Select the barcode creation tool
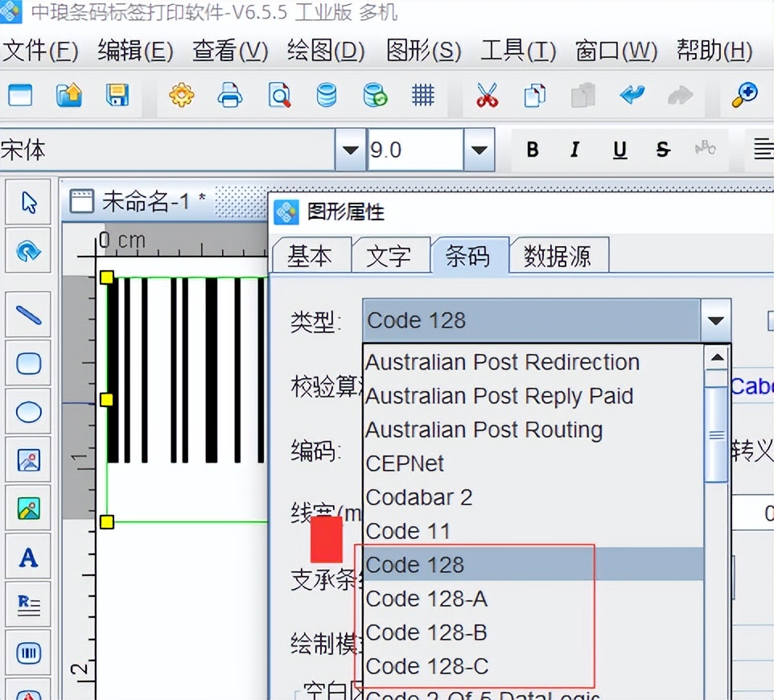 (x=28, y=653)
